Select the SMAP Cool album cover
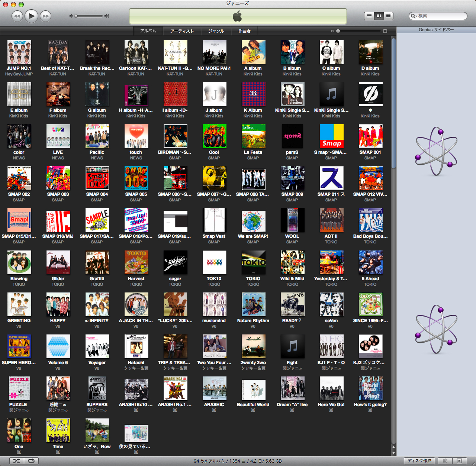 (214, 136)
